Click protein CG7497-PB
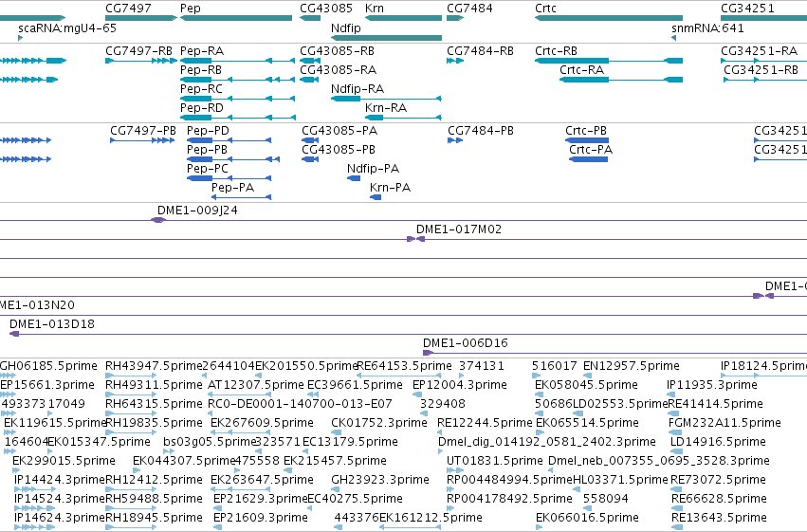This screenshot has height=532, width=807. (x=142, y=140)
